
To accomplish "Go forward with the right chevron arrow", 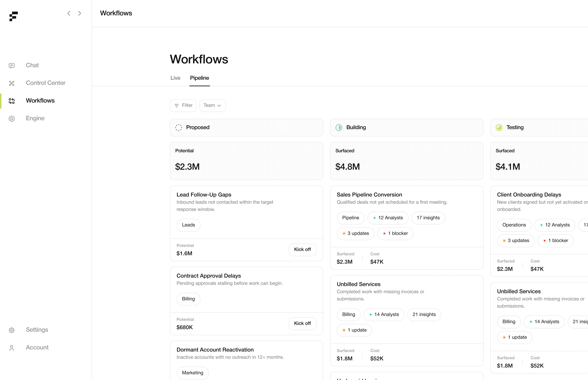I will pos(79,13).
